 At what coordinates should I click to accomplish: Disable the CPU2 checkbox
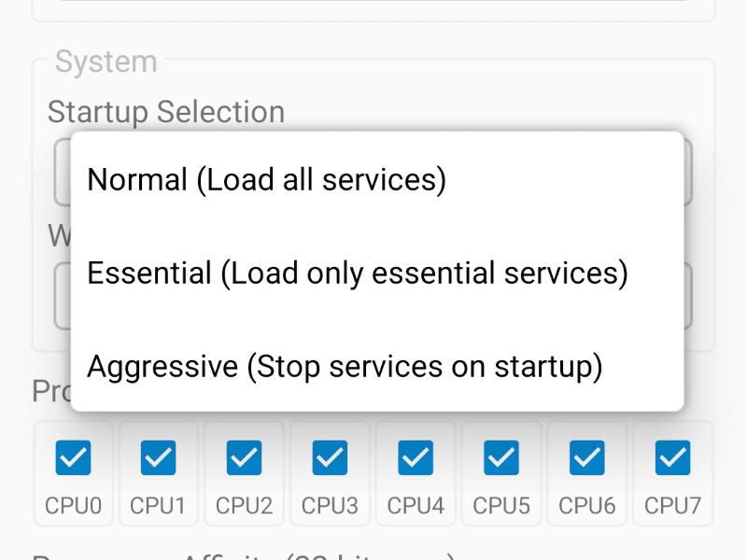tap(244, 457)
